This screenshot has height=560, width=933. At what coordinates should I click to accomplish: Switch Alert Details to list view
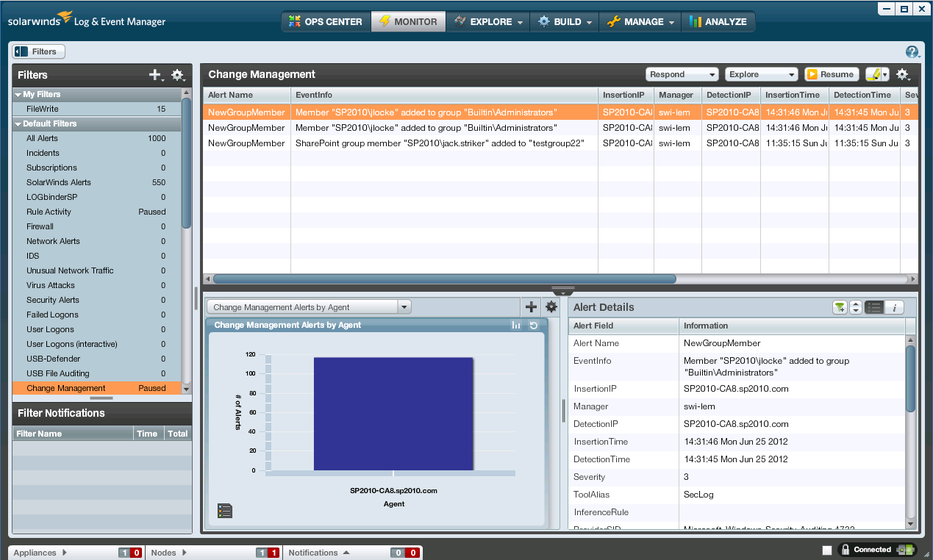[874, 308]
